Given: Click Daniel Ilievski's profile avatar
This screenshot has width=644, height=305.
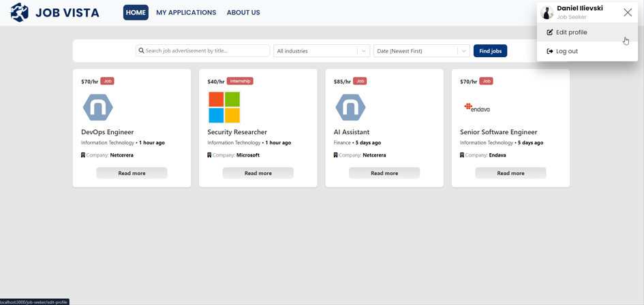Looking at the screenshot, I should pyautogui.click(x=547, y=13).
